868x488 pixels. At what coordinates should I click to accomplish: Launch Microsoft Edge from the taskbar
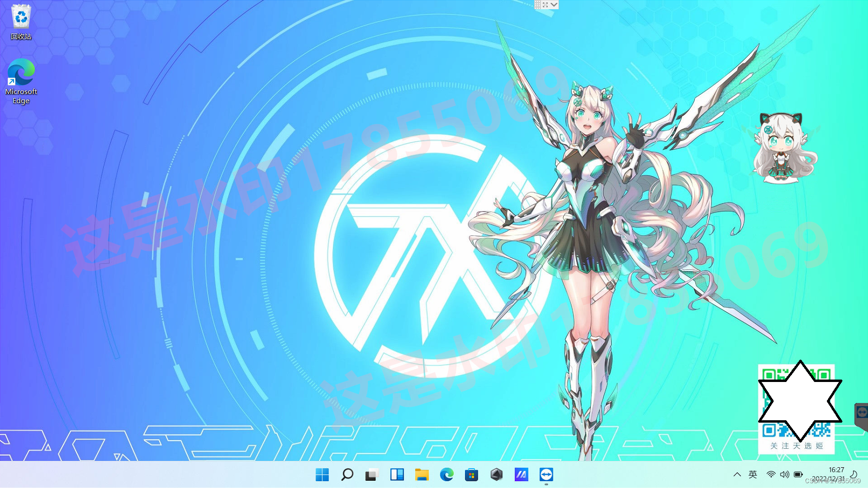pyautogui.click(x=447, y=474)
